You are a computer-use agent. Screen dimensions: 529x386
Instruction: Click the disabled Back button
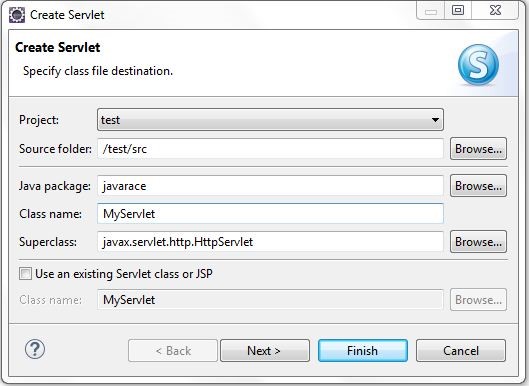173,351
